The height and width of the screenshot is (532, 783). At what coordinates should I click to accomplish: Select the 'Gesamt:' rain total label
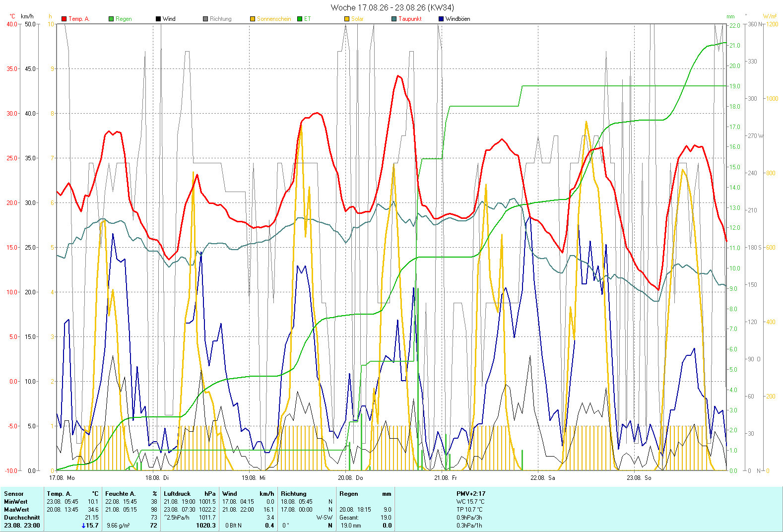[349, 518]
